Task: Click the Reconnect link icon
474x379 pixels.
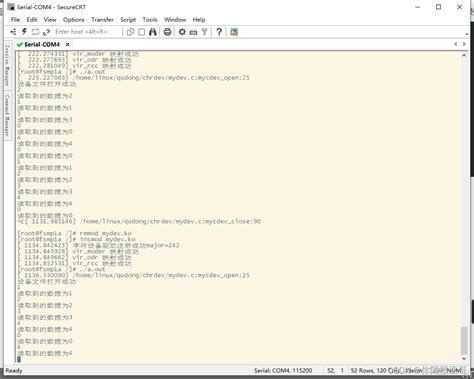Action: [x=46, y=32]
